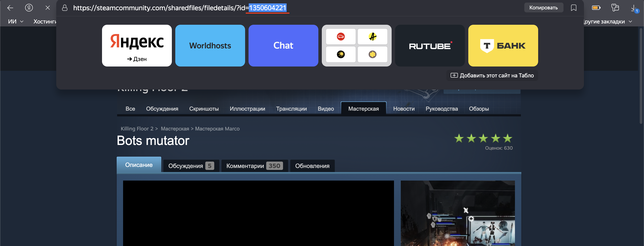
Task: Click the five-star rating display
Action: click(483, 138)
